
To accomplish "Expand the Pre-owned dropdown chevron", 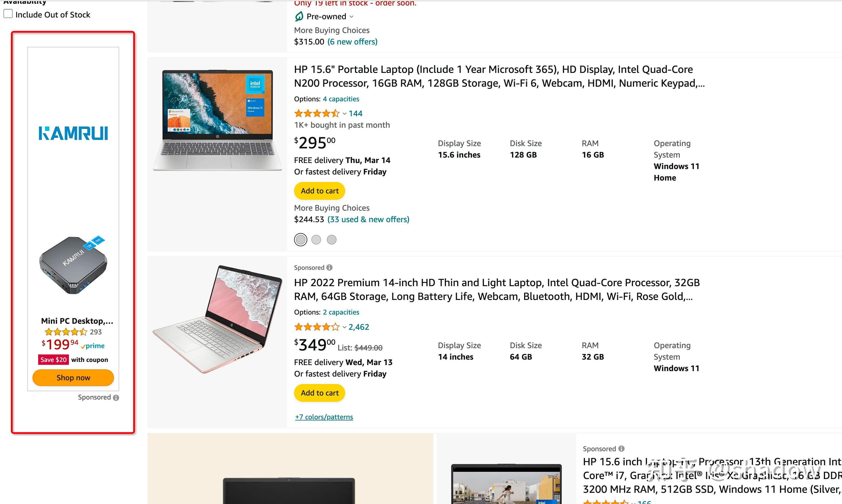I will 352,17.
